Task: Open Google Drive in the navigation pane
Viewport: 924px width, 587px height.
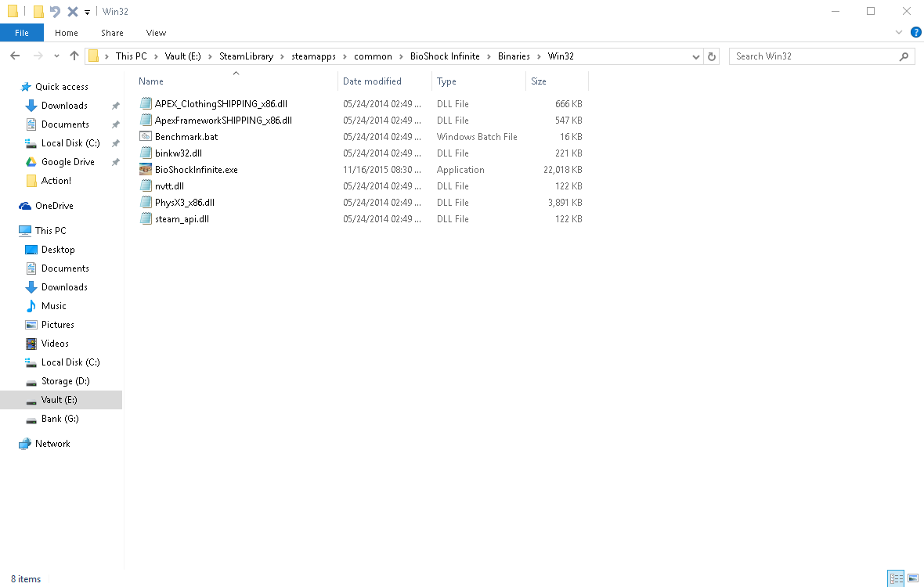Action: (68, 162)
